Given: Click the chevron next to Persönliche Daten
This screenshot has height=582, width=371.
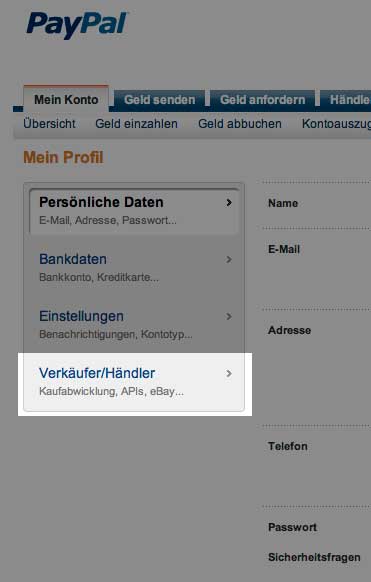Looking at the screenshot, I should click(x=229, y=203).
